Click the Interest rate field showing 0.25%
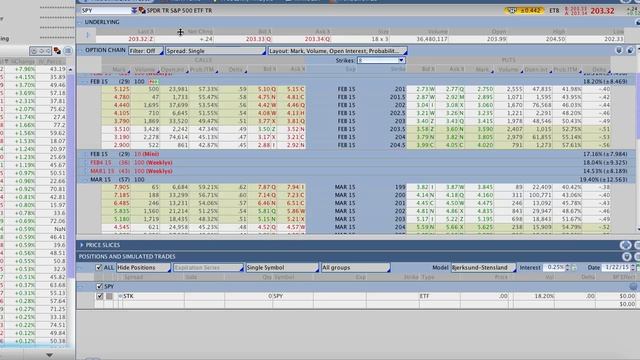The image size is (640, 360). point(554,268)
